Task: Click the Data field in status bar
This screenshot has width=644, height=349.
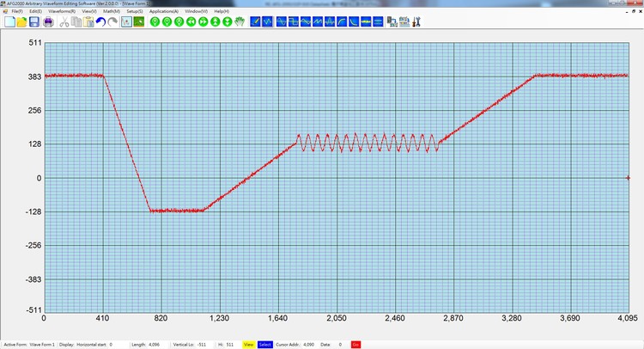Action: coord(339,344)
